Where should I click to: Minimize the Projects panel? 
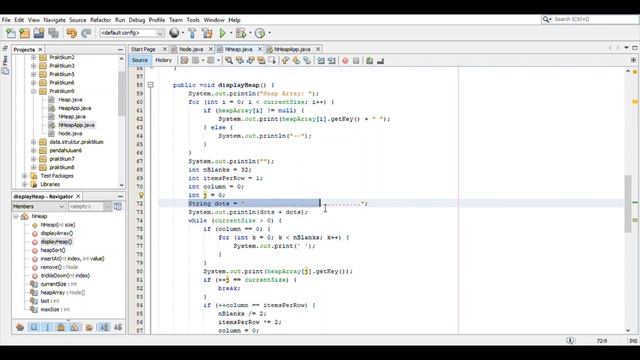click(x=120, y=49)
